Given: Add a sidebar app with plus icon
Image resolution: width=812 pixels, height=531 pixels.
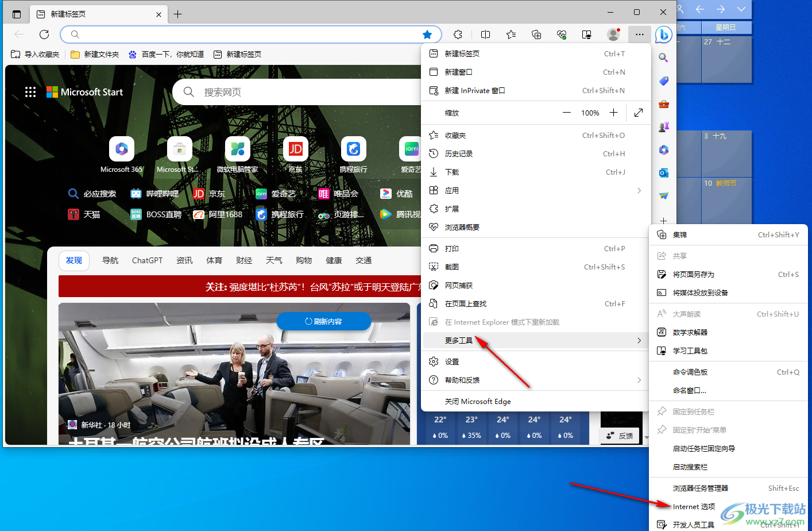Looking at the screenshot, I should (x=663, y=221).
